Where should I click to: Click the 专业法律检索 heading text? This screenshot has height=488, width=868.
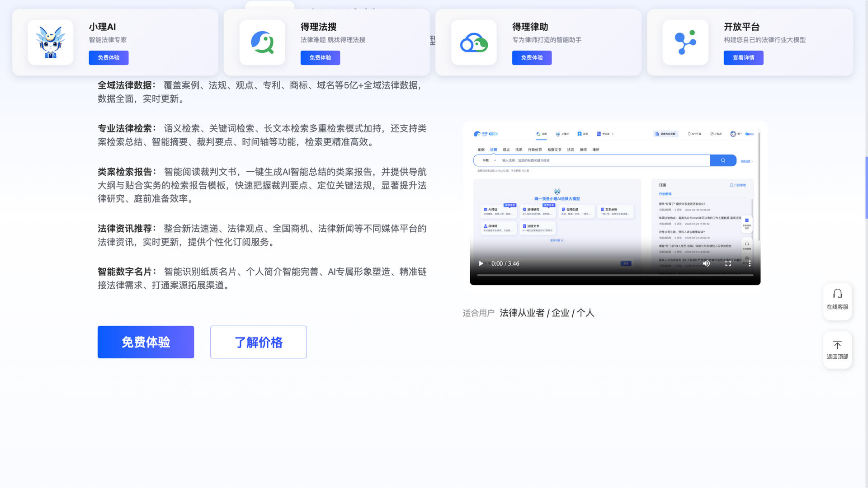(127, 128)
